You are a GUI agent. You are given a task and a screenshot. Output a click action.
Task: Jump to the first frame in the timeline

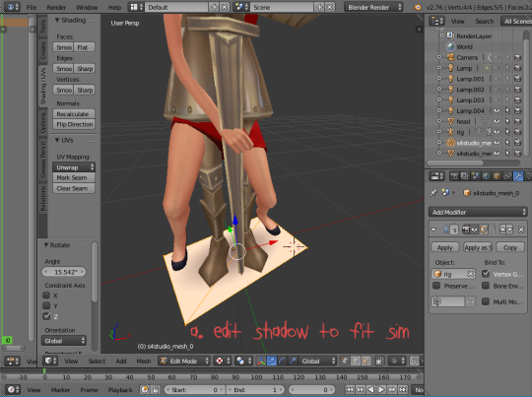click(x=350, y=389)
